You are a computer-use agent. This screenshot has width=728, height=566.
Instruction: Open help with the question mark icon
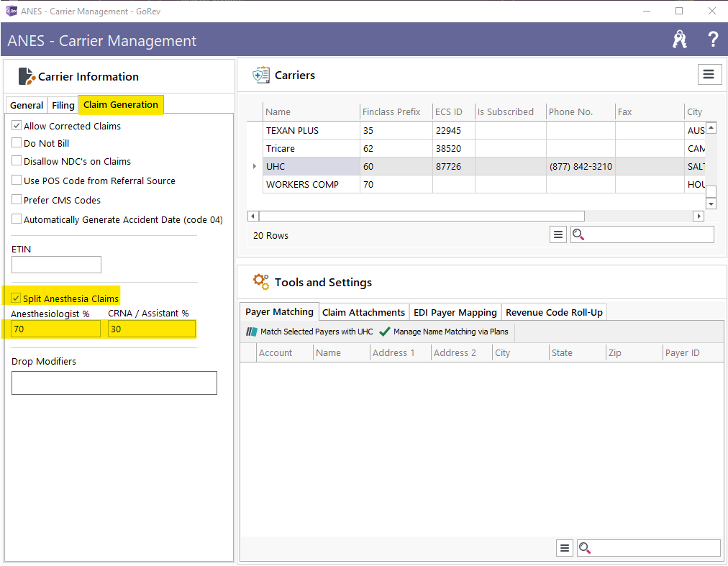(x=713, y=40)
